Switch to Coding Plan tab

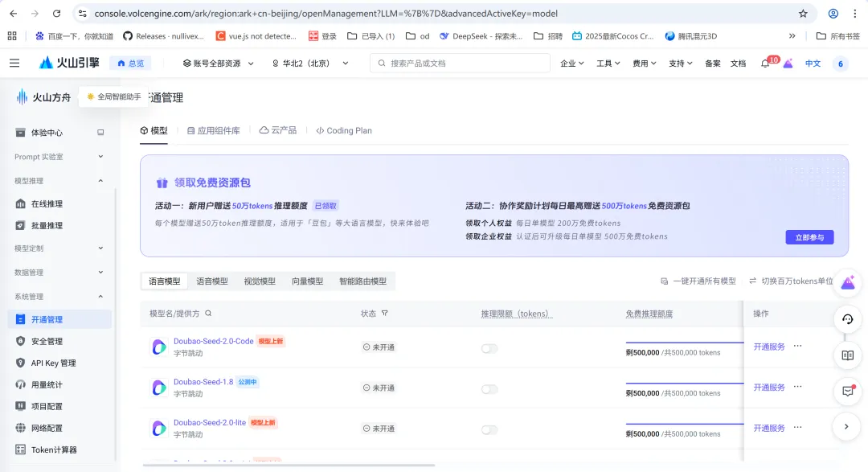(x=344, y=131)
